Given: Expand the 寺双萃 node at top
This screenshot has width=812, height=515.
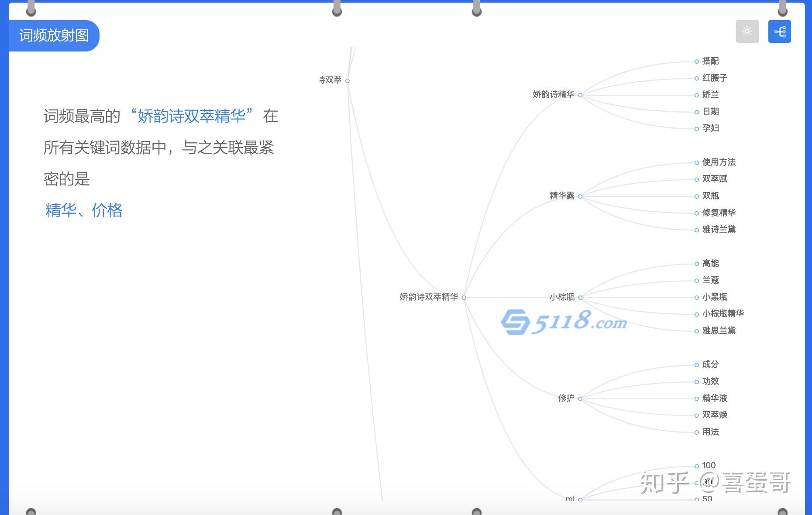Looking at the screenshot, I should (x=348, y=81).
